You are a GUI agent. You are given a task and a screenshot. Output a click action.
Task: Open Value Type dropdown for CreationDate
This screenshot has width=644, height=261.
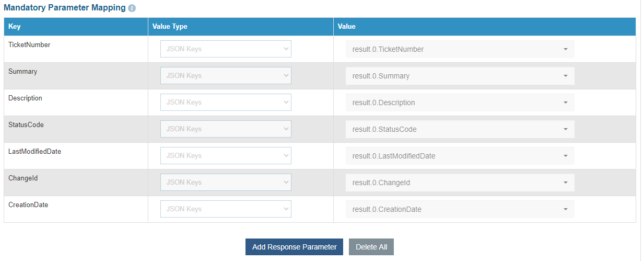[x=226, y=209]
